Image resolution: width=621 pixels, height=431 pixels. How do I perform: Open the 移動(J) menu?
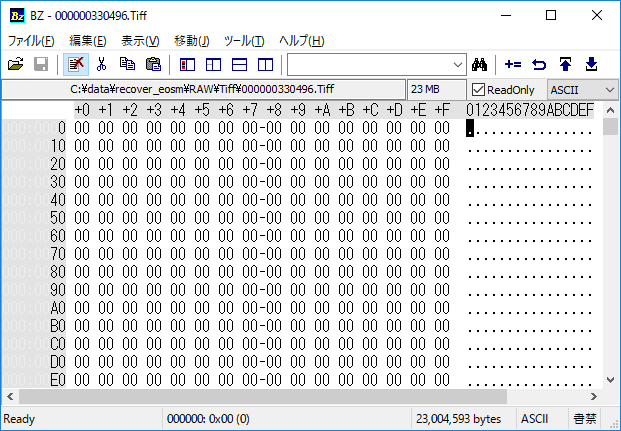click(x=192, y=41)
